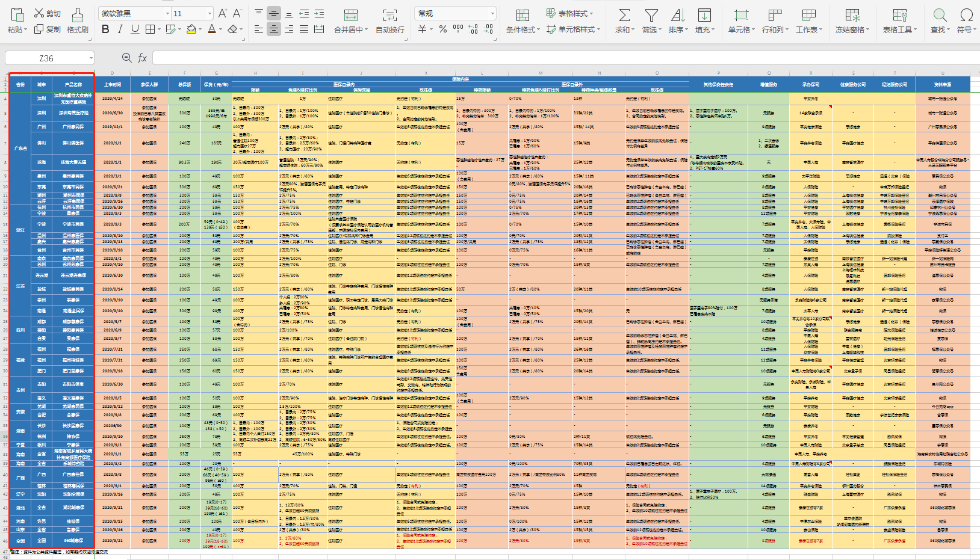This screenshot has width=980, height=560.
Task: Click the font color A icon
Action: point(211,29)
